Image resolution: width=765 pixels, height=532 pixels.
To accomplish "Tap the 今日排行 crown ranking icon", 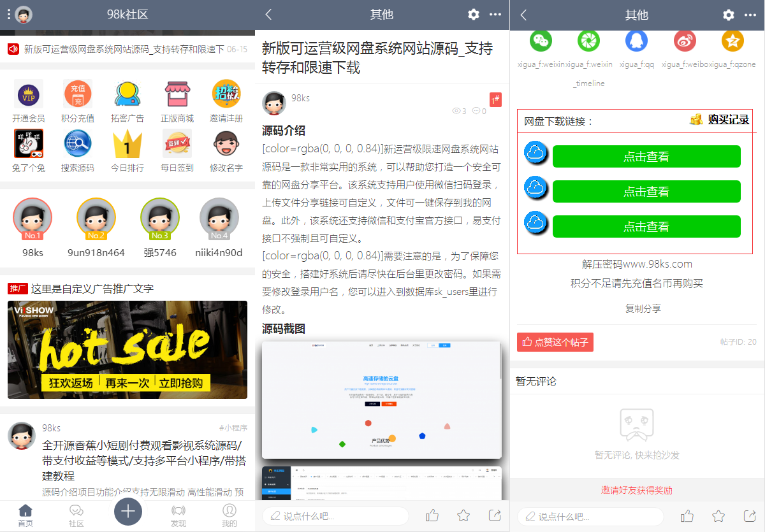I will (x=127, y=145).
